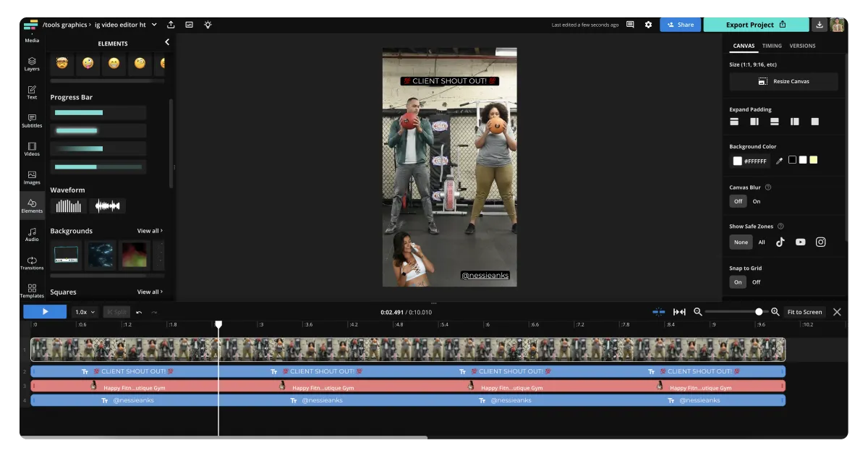Close the timeline with the X icon

click(x=837, y=312)
